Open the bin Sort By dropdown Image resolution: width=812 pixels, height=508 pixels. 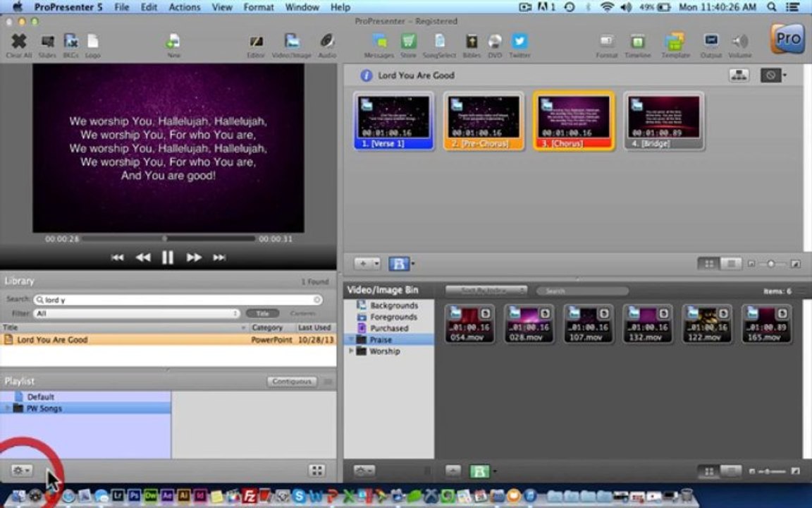click(x=486, y=291)
